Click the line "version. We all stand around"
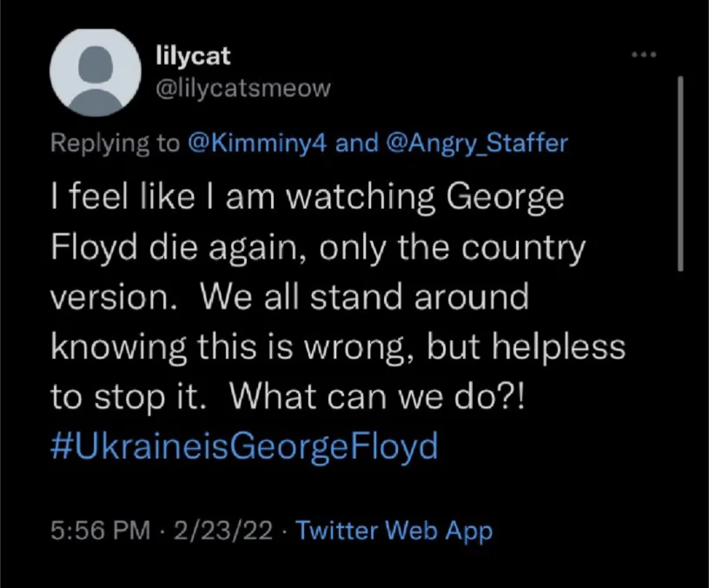Image resolution: width=709 pixels, height=588 pixels. tap(290, 297)
